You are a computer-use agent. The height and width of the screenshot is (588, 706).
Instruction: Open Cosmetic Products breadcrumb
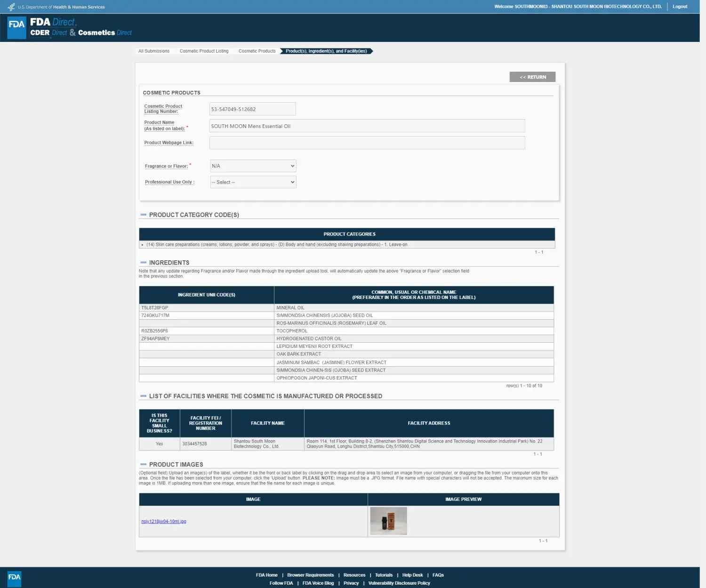click(257, 51)
